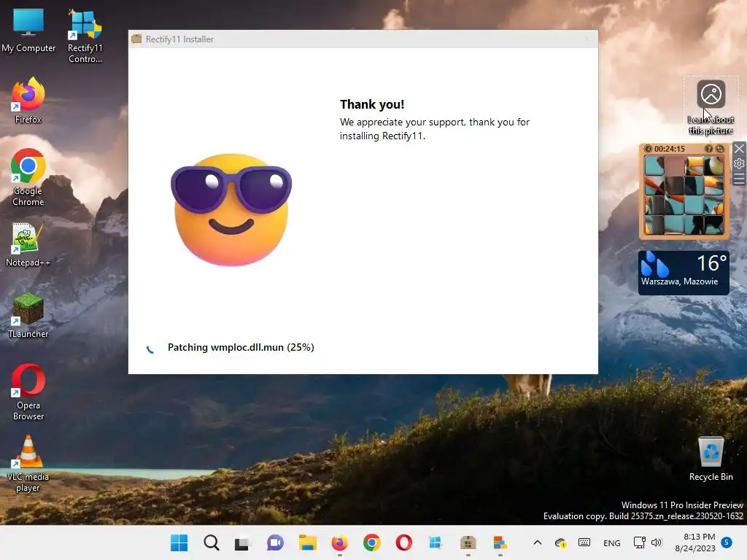The image size is (747, 560).
Task: Click the volume speaker tray icon
Action: point(657,542)
